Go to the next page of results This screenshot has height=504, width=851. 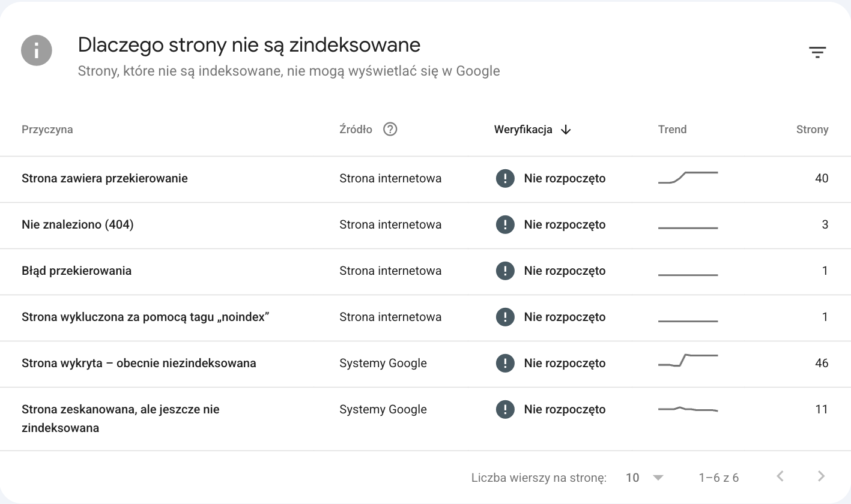[x=821, y=477]
